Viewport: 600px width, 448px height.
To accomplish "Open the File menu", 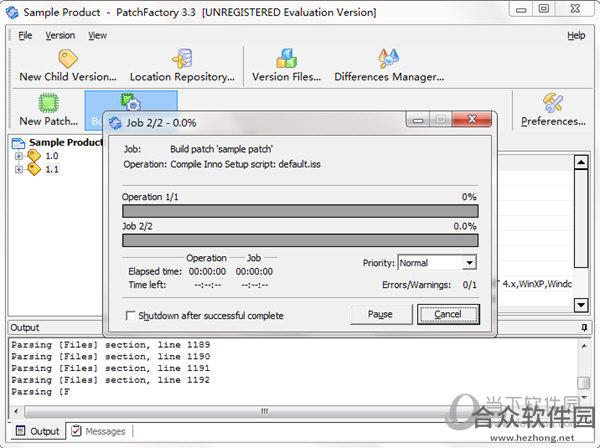I will (x=25, y=36).
